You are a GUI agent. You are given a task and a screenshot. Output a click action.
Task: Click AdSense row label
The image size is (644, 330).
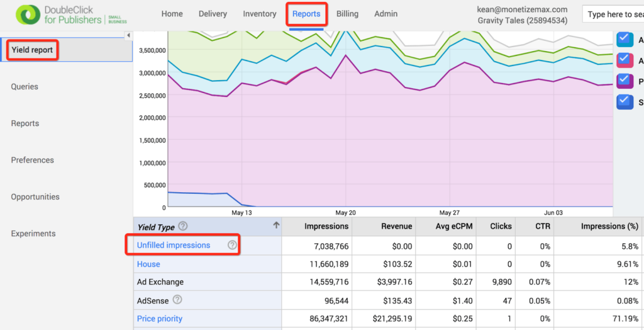pyautogui.click(x=153, y=301)
